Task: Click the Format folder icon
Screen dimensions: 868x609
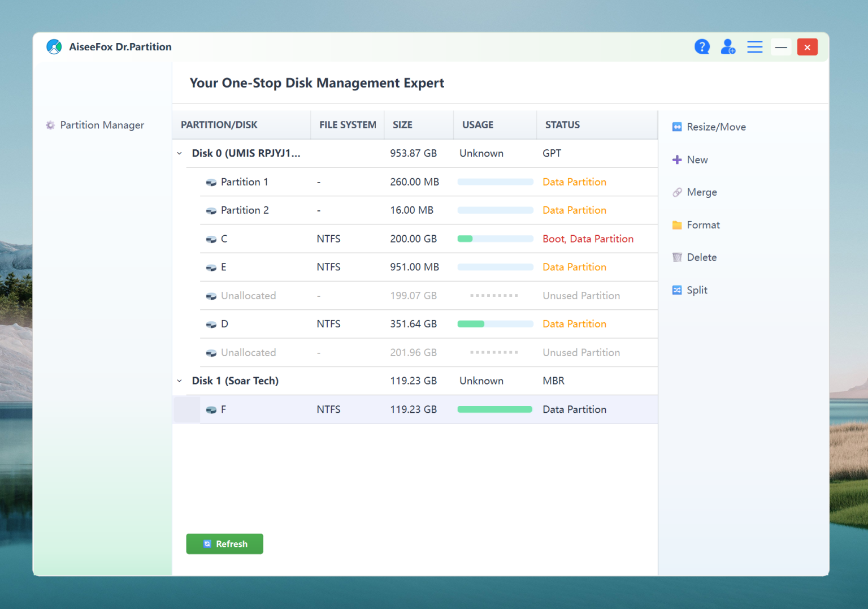Action: [677, 225]
